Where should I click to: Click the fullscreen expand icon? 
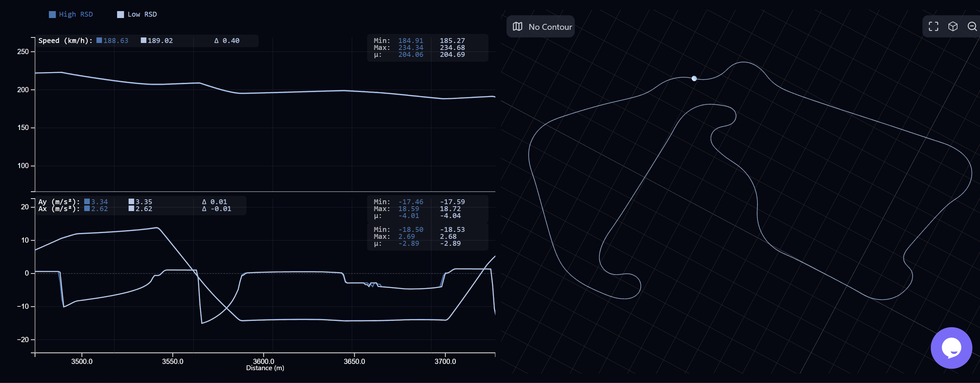point(933,26)
